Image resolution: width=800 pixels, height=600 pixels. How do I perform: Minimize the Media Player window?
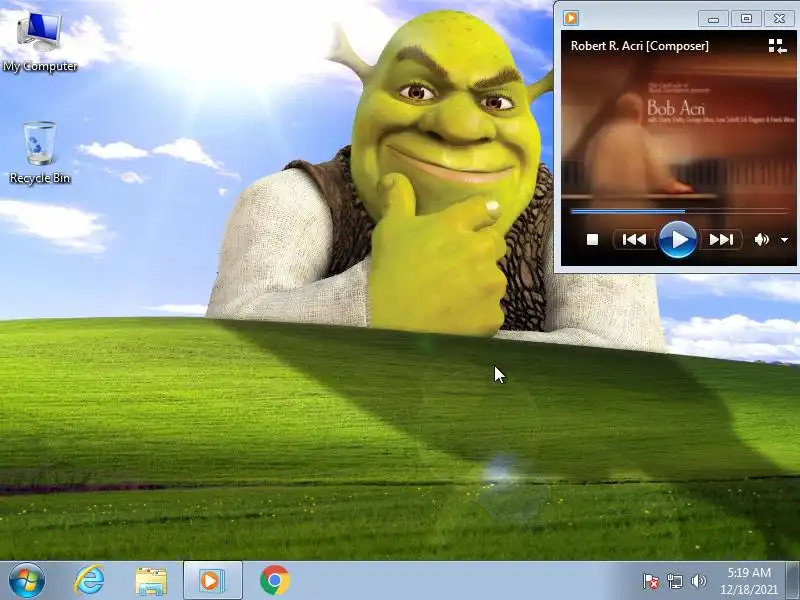(x=713, y=19)
